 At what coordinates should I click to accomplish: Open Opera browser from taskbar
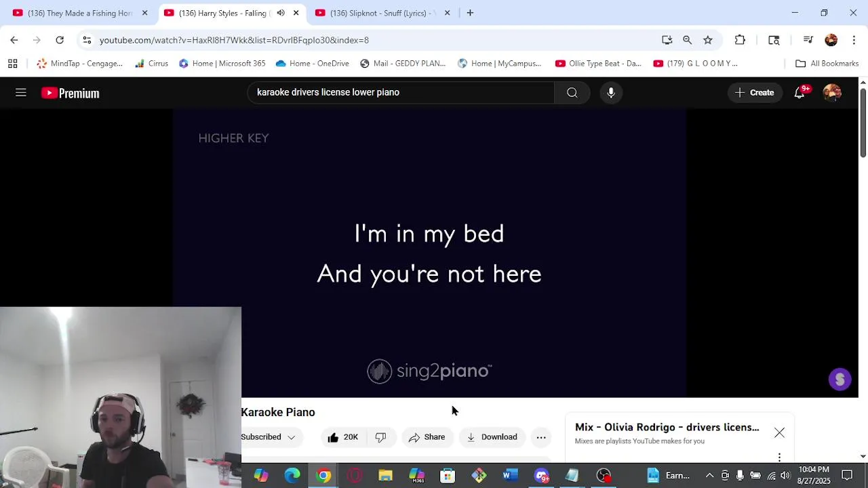pos(355,476)
